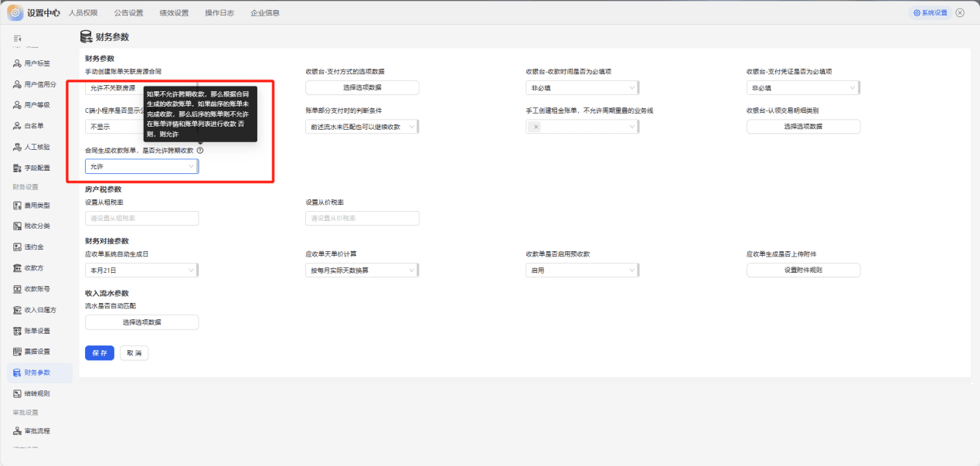The height and width of the screenshot is (466, 980).
Task: Open 用户等级 icon in the sidebar
Action: coord(17,105)
